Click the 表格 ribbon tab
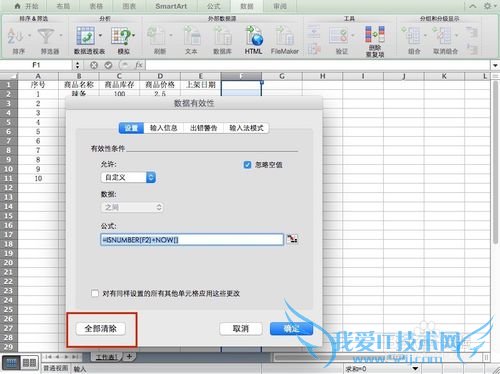This screenshot has height=374, width=500. 96,6
